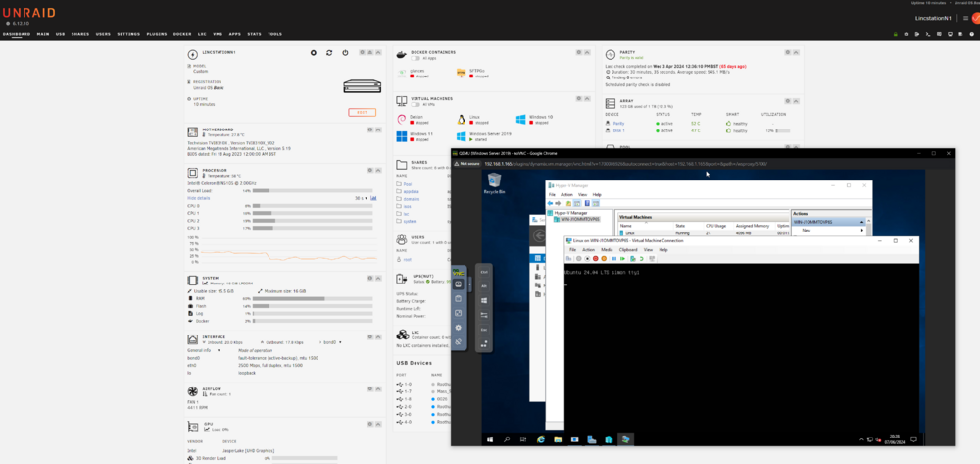980x464 pixels.
Task: Click noVNC disconnect icon
Action: [x=458, y=342]
